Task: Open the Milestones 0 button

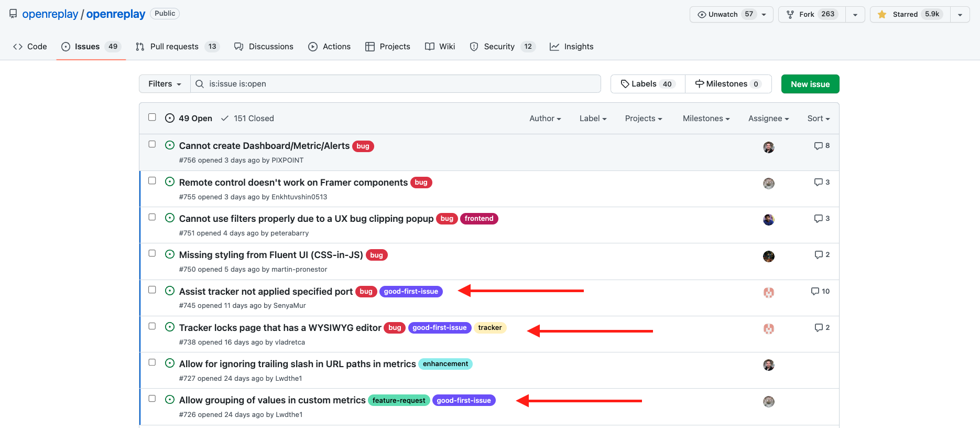Action: pyautogui.click(x=728, y=84)
